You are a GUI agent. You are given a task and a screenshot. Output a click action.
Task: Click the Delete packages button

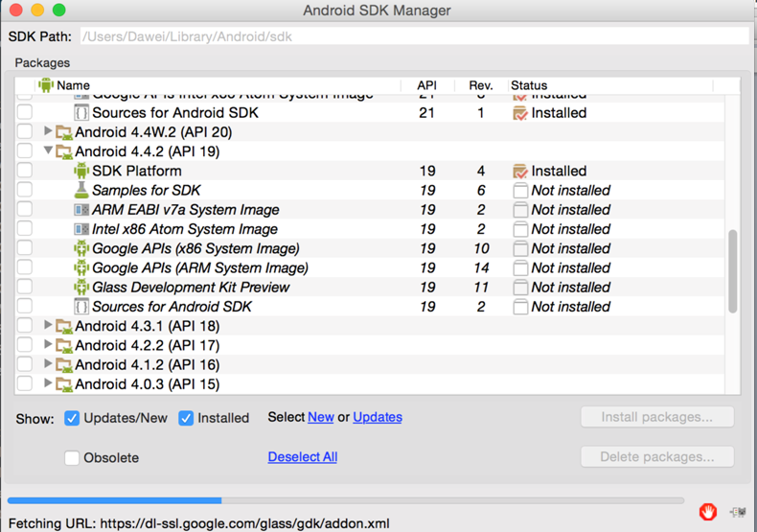tap(657, 456)
